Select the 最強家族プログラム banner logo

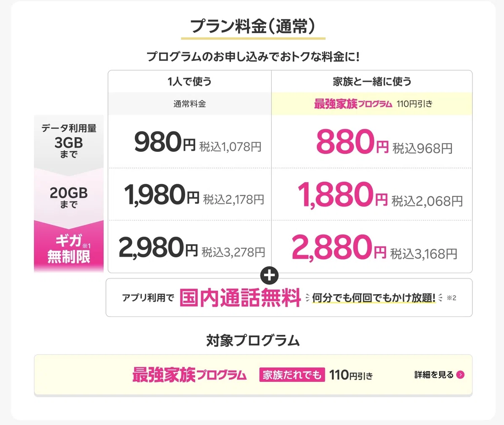(x=189, y=375)
